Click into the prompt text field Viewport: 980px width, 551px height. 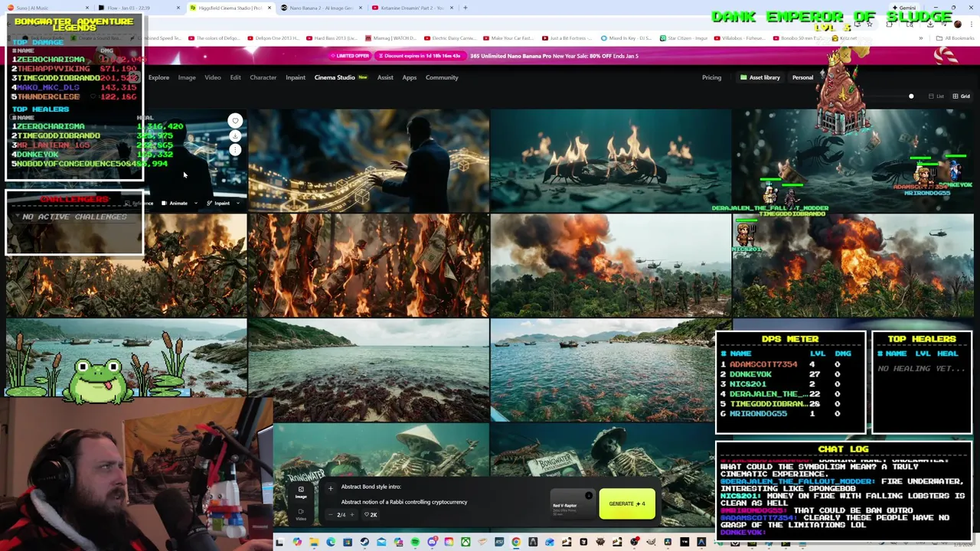(440, 494)
